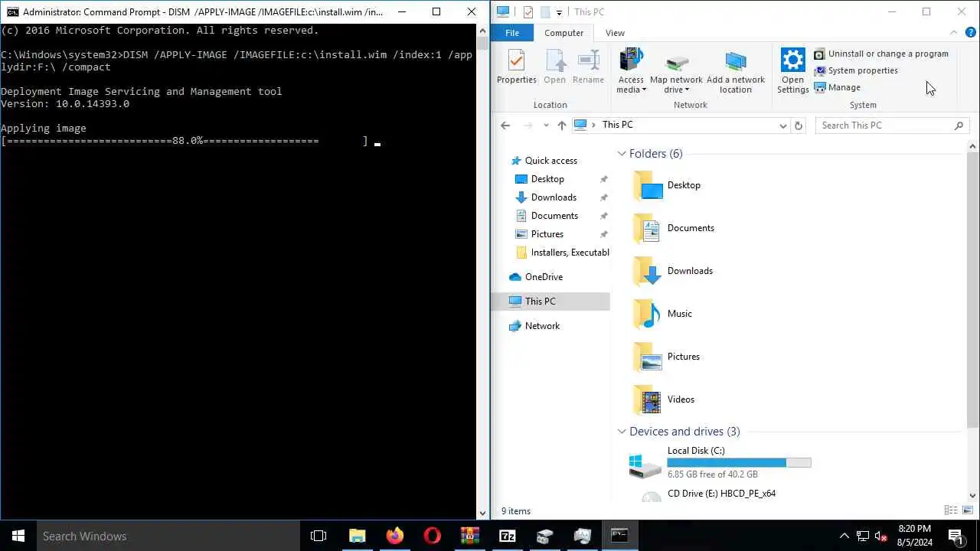The image size is (980, 551).
Task: Open the File menu in Explorer
Action: [512, 33]
